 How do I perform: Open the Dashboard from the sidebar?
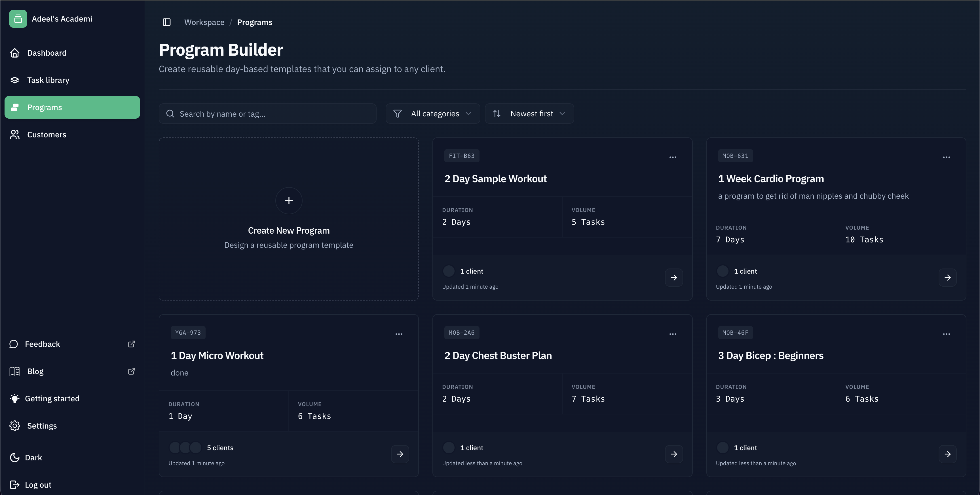click(47, 53)
